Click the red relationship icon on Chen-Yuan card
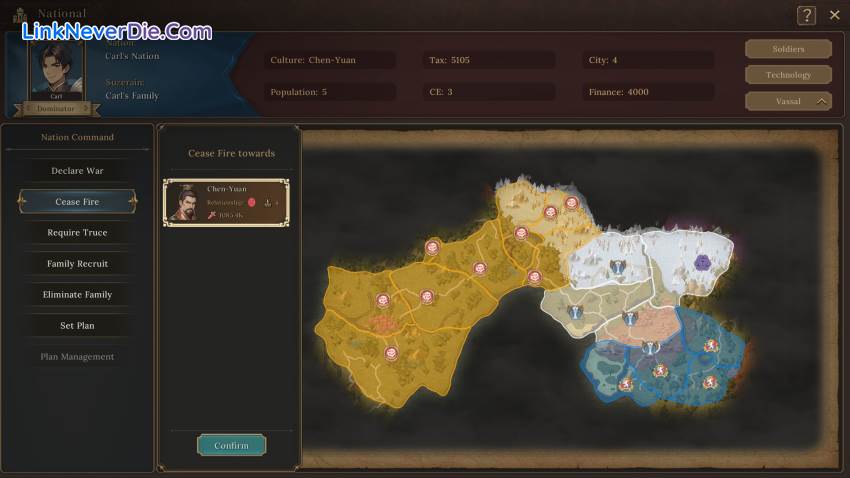 click(252, 202)
